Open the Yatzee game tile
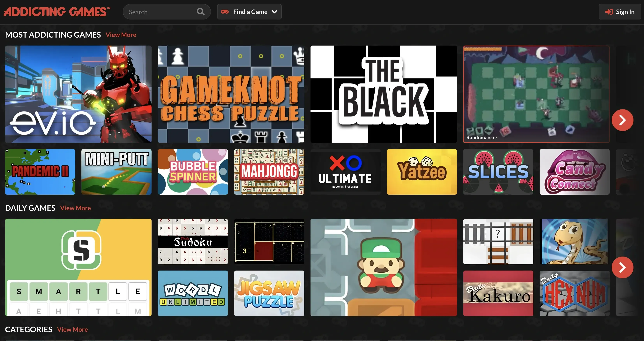The width and height of the screenshot is (644, 341). point(422,172)
